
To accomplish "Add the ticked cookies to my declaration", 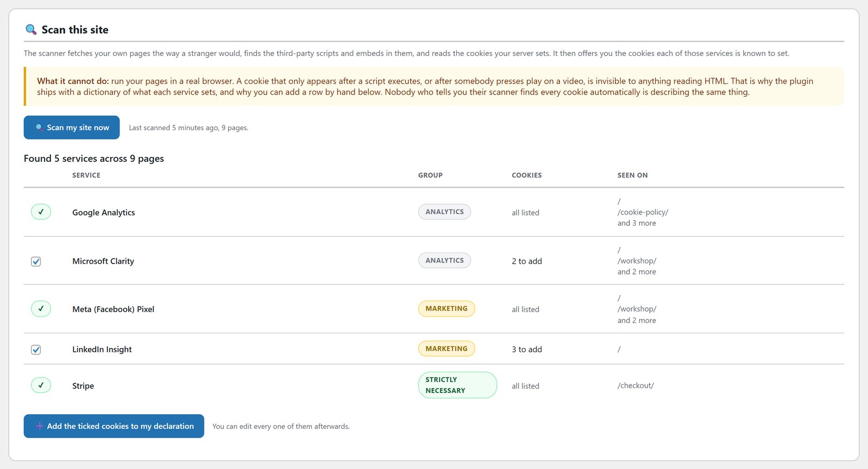I will tap(114, 426).
